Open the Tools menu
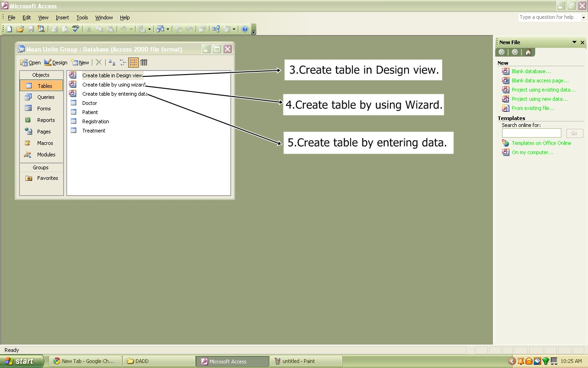 pyautogui.click(x=82, y=17)
